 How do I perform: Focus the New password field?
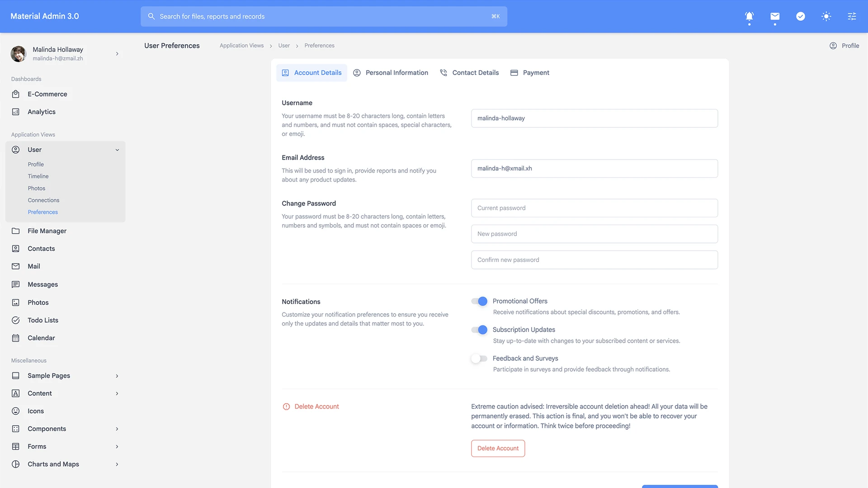(x=594, y=234)
